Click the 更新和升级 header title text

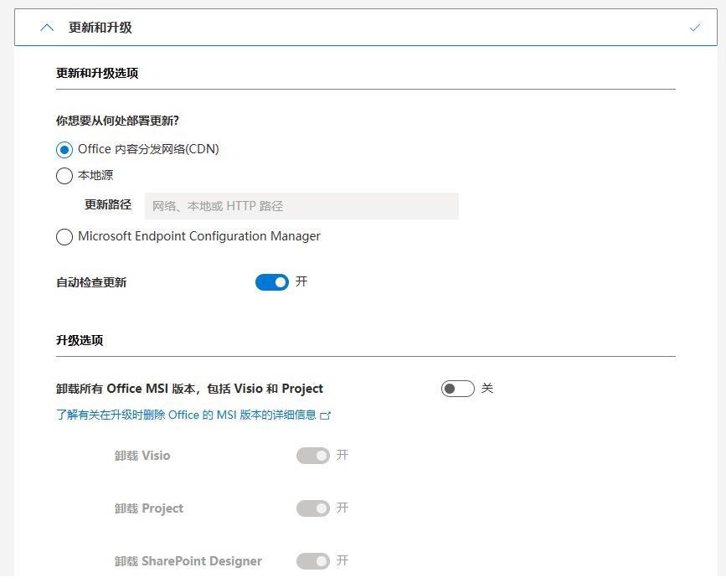click(x=100, y=28)
